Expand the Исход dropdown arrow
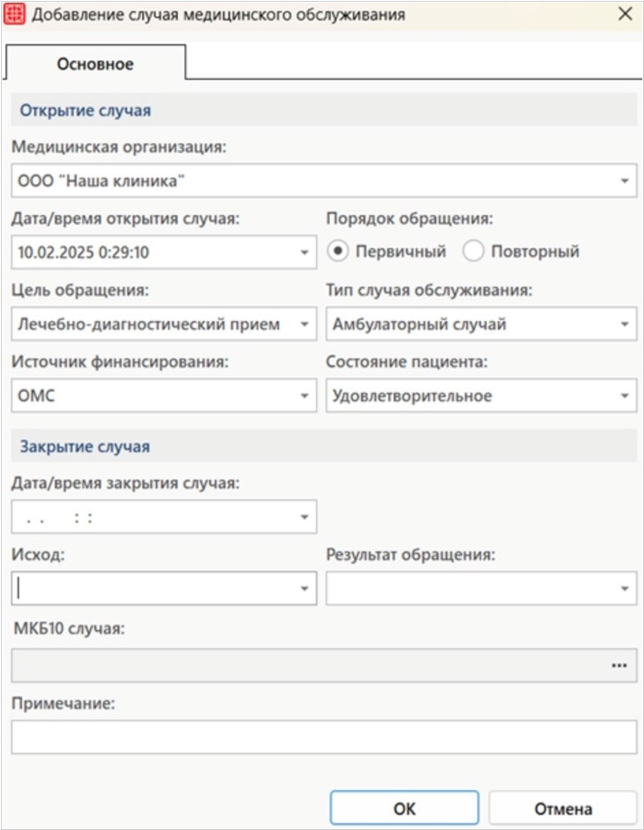The image size is (644, 830). click(305, 588)
